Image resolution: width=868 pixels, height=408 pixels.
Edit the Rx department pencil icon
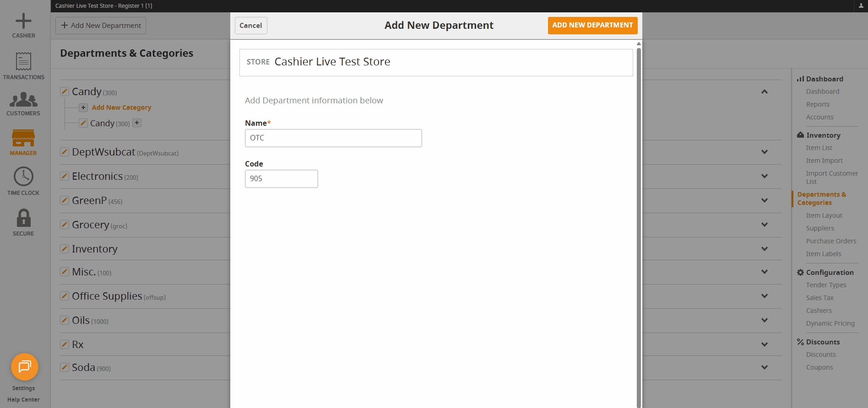[65, 344]
